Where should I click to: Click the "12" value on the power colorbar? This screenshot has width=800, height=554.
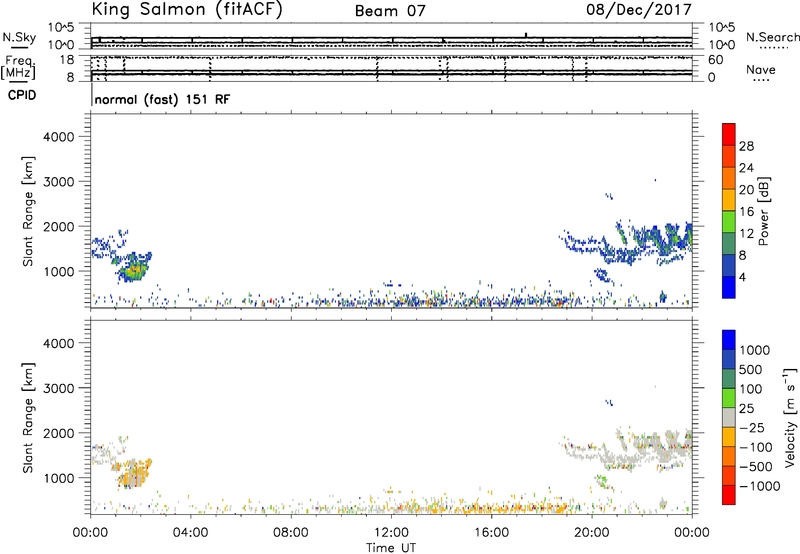(746, 234)
